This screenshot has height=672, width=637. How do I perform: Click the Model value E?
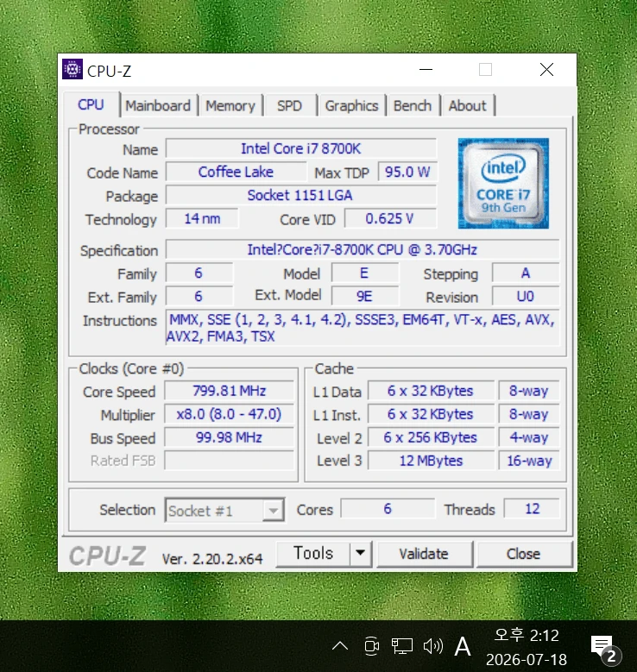pos(364,273)
